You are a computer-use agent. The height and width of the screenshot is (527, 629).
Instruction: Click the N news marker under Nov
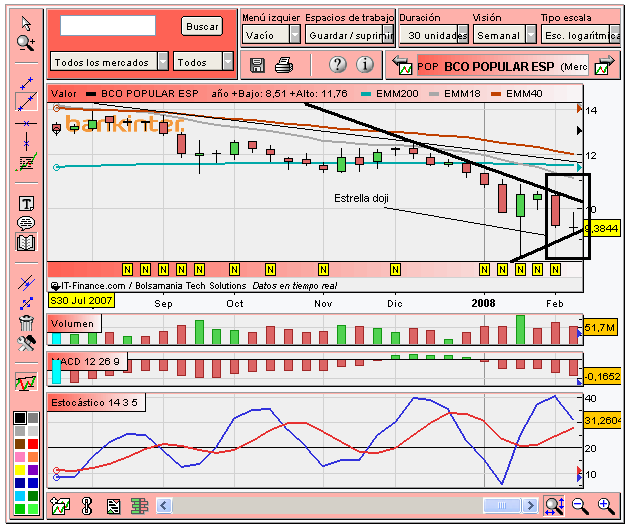(323, 270)
